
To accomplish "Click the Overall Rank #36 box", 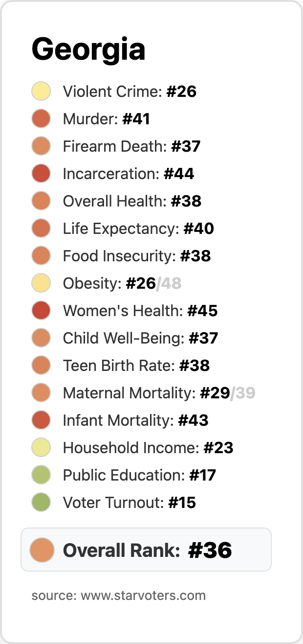I will click(146, 550).
